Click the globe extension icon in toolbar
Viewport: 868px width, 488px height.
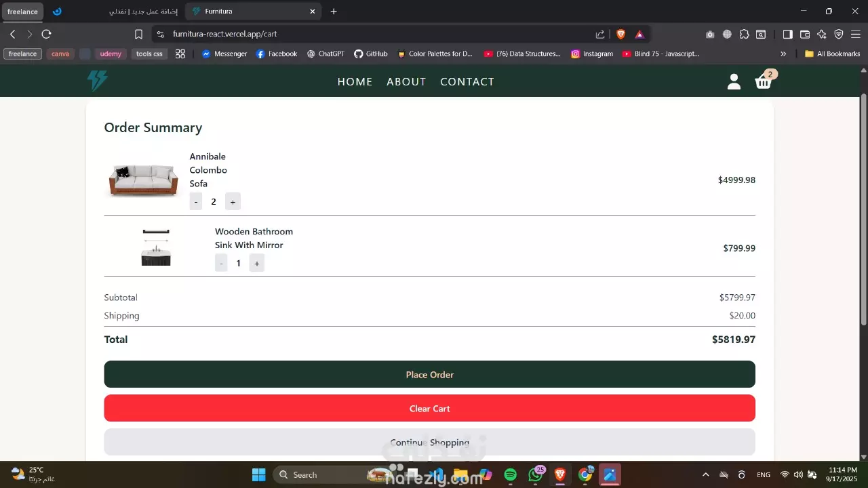point(727,34)
